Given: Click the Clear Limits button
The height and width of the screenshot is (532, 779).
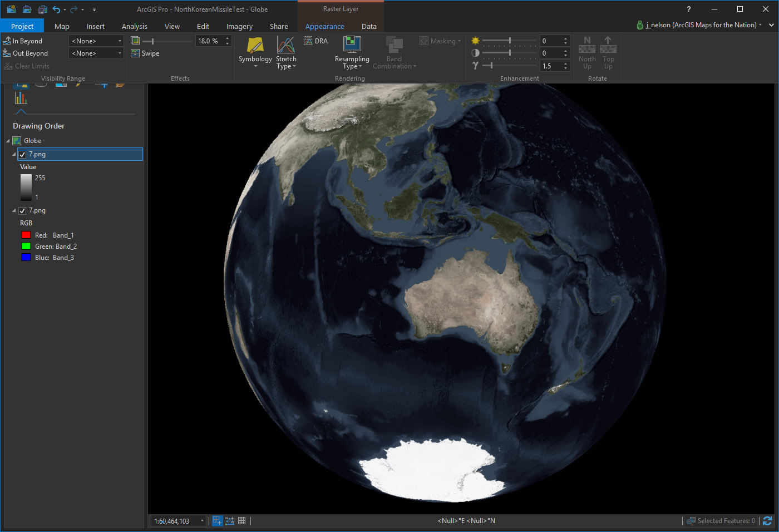Looking at the screenshot, I should [27, 66].
